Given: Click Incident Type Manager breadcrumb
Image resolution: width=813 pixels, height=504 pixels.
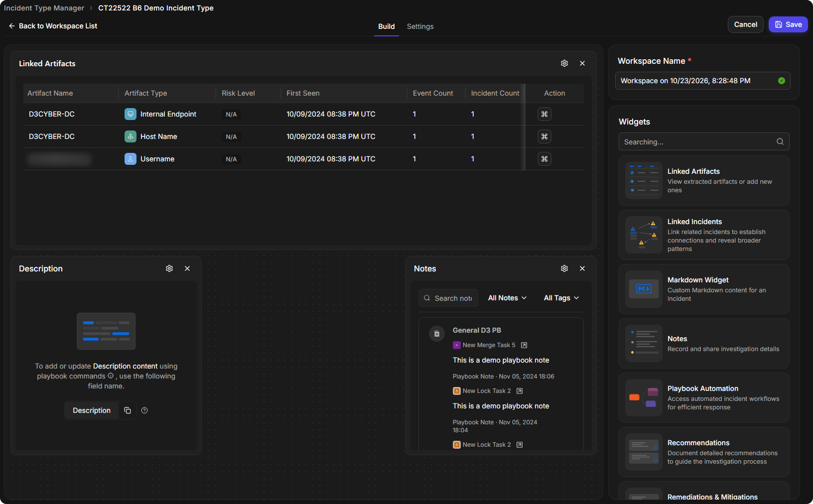Looking at the screenshot, I should tap(44, 8).
